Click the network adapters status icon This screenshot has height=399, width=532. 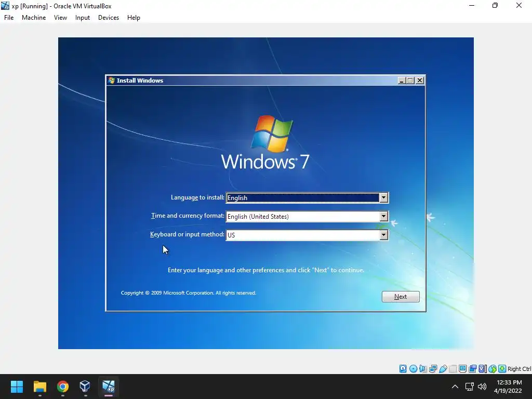coord(433,369)
